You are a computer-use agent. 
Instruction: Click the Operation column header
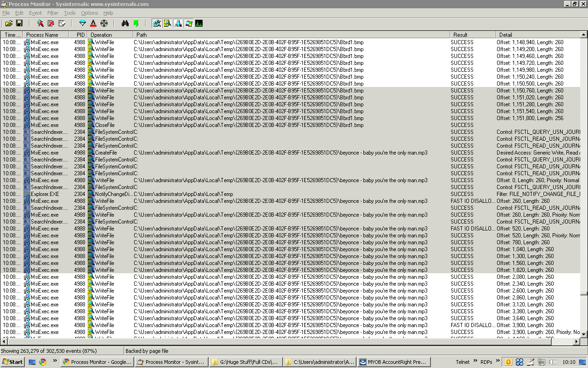point(110,34)
